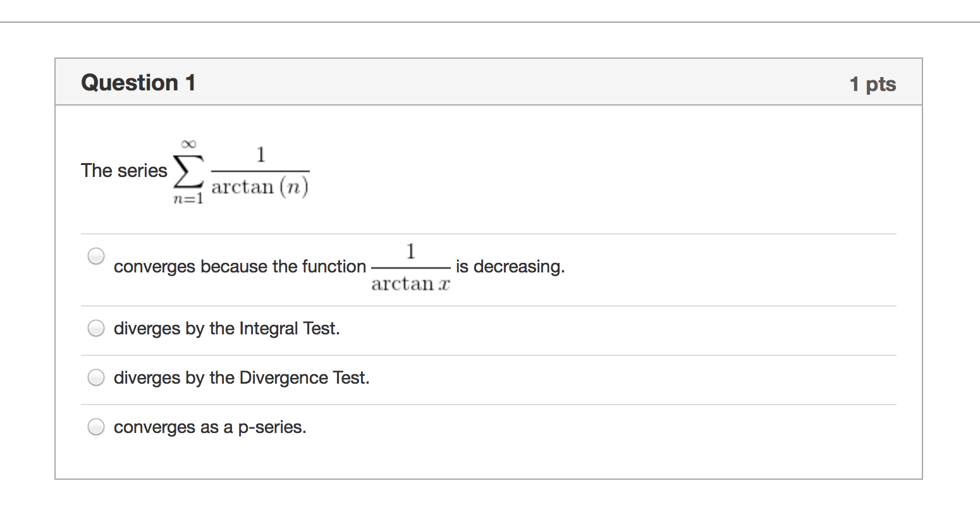Click the "Question 1" heading
Viewport: 980px width, 512px height.
(x=138, y=83)
